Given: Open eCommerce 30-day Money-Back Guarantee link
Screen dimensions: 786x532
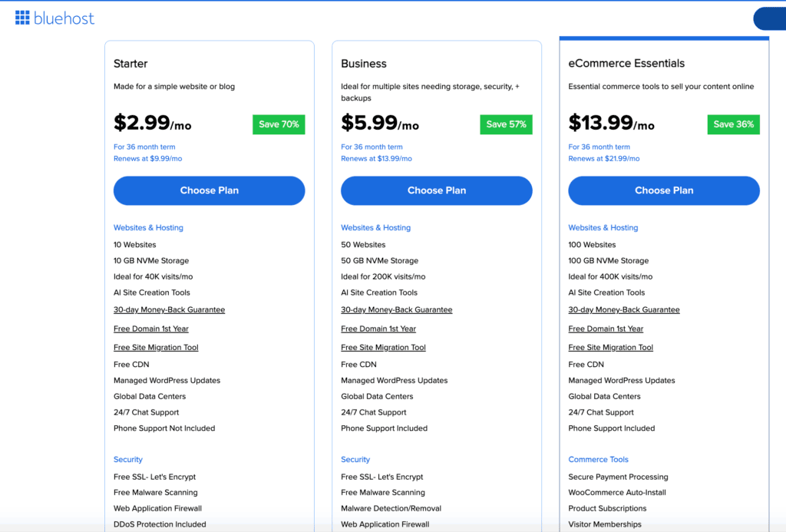Looking at the screenshot, I should pyautogui.click(x=623, y=310).
